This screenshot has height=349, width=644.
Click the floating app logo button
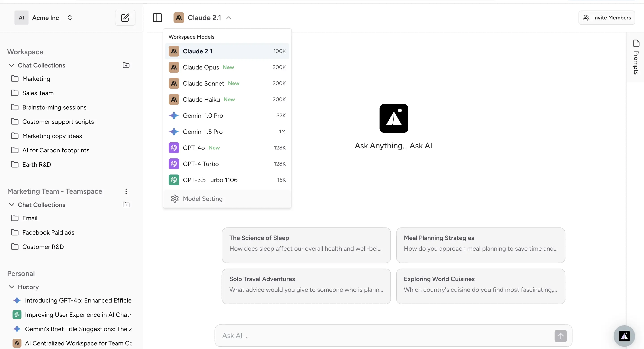pos(624,336)
